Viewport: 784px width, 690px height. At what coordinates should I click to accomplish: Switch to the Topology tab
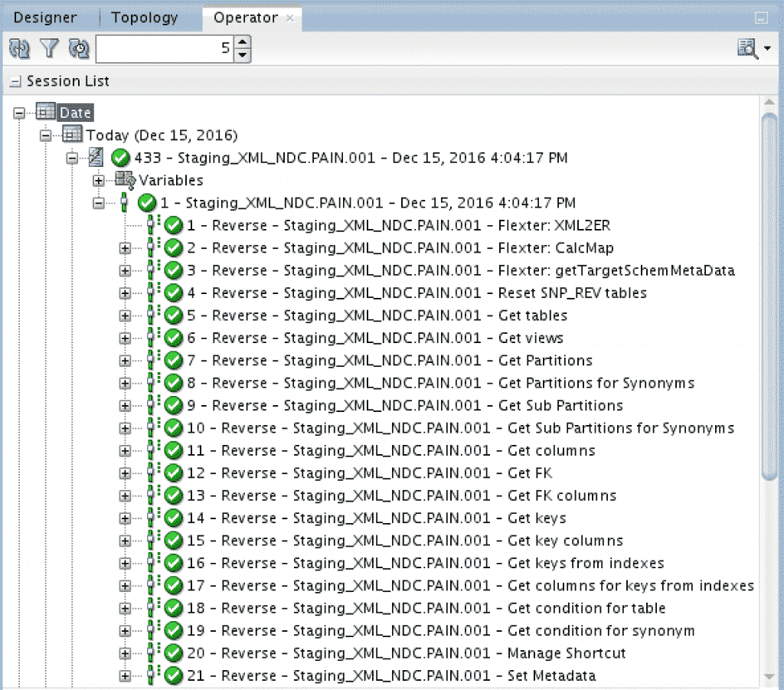pos(144,18)
